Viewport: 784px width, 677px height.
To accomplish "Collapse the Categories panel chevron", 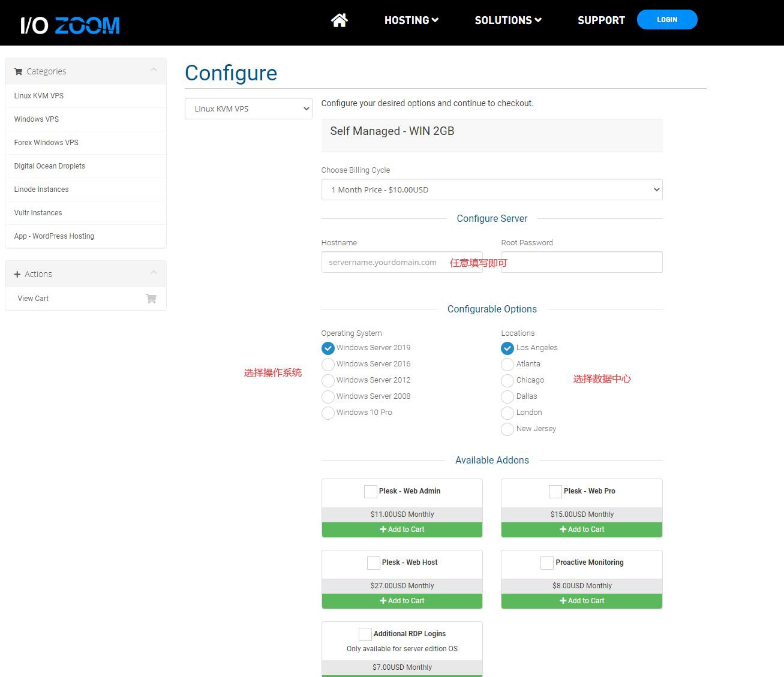I will [154, 70].
